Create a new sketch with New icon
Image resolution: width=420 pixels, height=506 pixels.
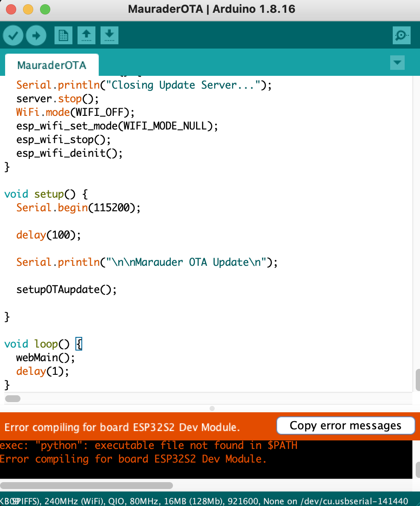coord(63,35)
